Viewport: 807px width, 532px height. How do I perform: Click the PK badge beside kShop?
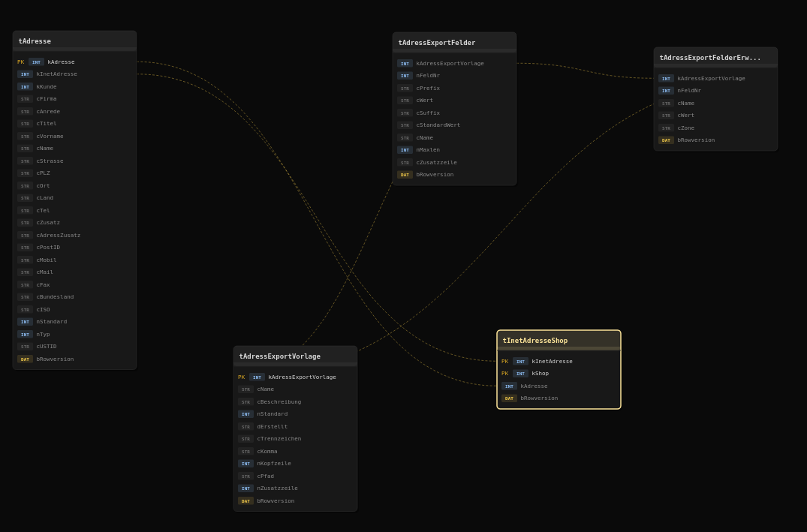coord(504,374)
